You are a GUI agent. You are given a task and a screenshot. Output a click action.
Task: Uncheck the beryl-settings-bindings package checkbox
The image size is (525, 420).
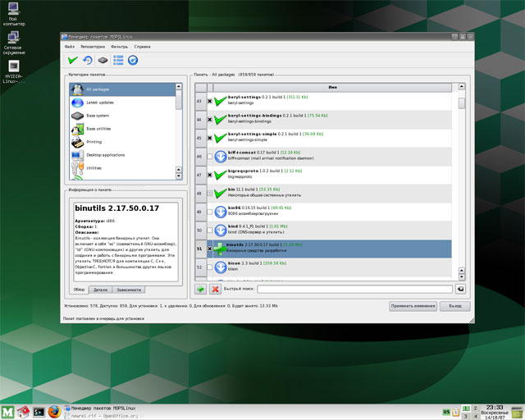tap(210, 120)
